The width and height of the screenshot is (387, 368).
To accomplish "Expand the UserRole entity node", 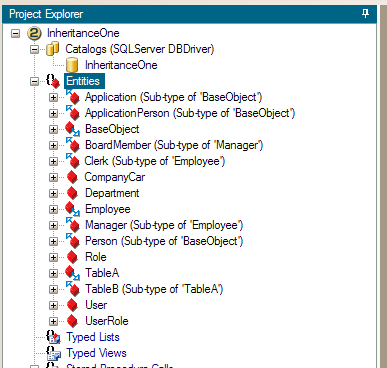I will (x=53, y=321).
